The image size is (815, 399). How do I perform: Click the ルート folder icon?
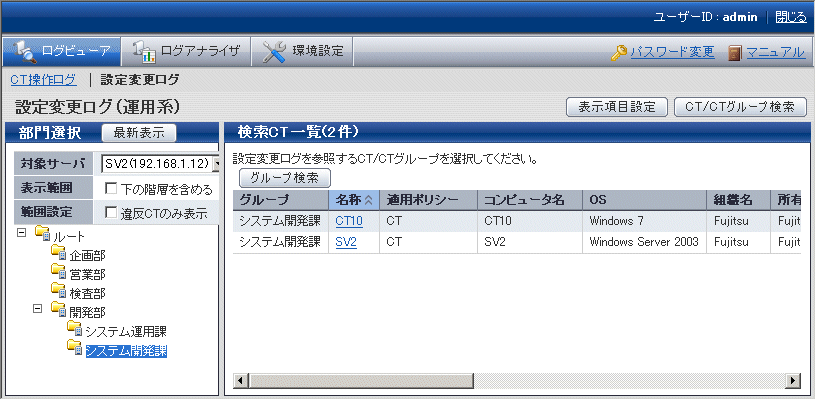click(43, 234)
